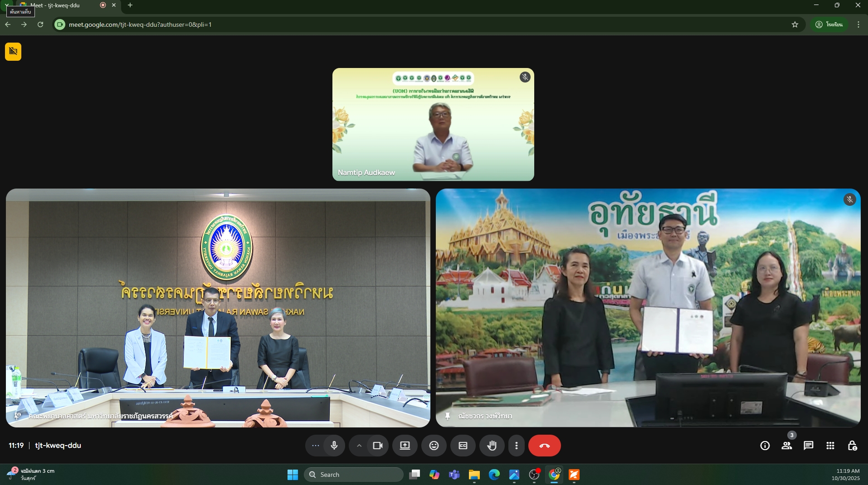Open more options three-dot menu in call bar
This screenshot has width=868, height=485.
click(x=516, y=446)
